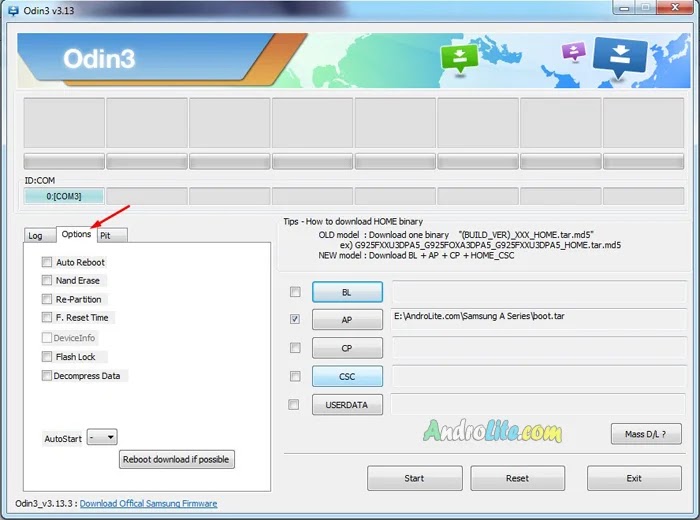Click the USERDATA file button
Image resolution: width=700 pixels, height=520 pixels.
[x=347, y=405]
